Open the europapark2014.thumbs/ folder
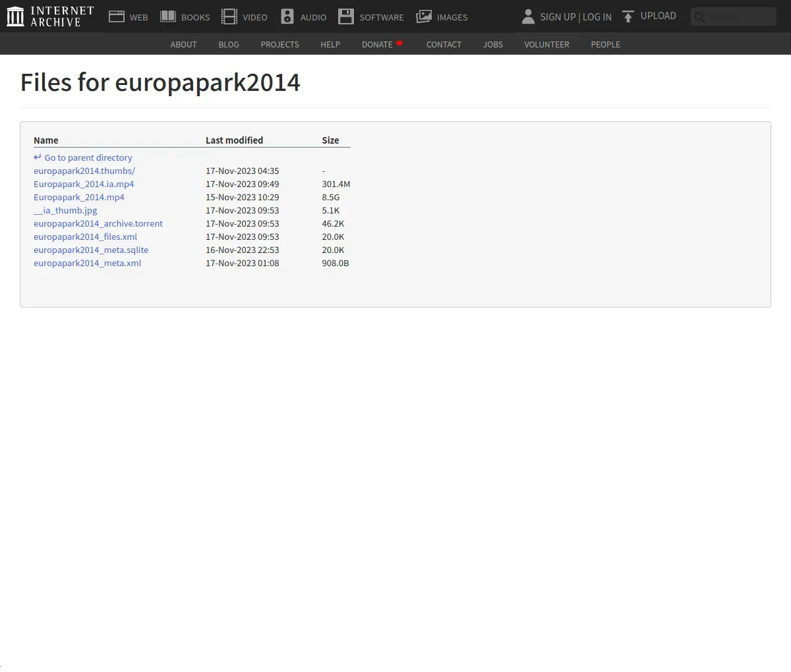The image size is (791, 672). click(x=84, y=171)
